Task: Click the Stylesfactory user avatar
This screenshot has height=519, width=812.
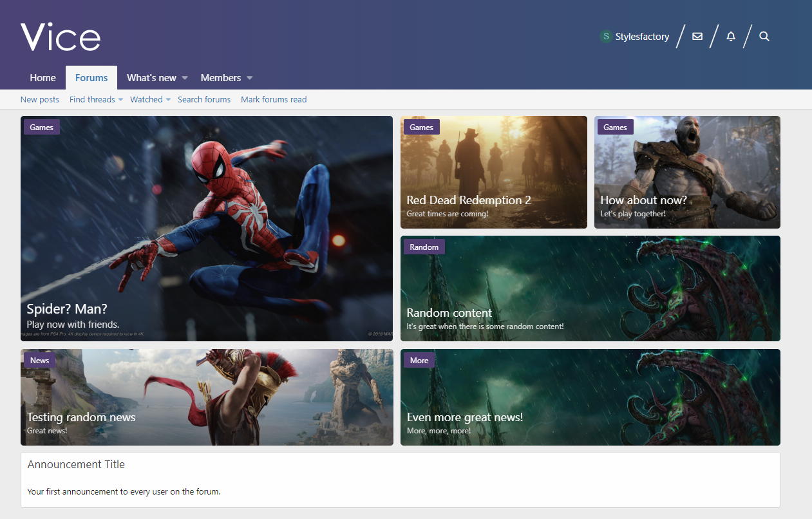Action: [x=606, y=37]
